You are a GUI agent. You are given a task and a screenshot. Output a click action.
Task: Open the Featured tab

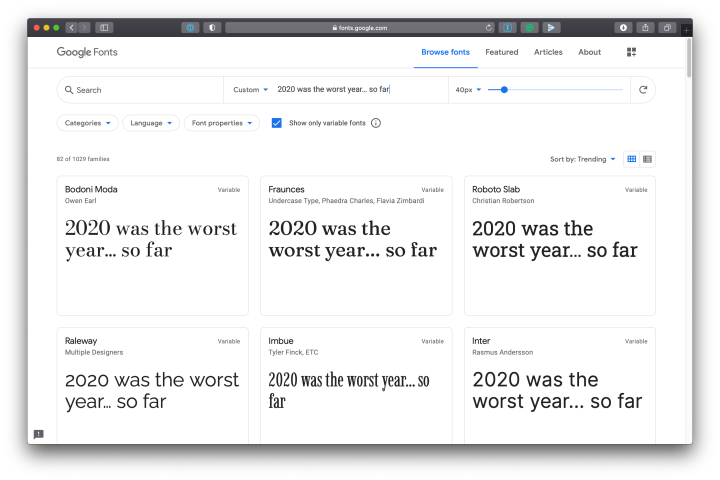tap(501, 52)
